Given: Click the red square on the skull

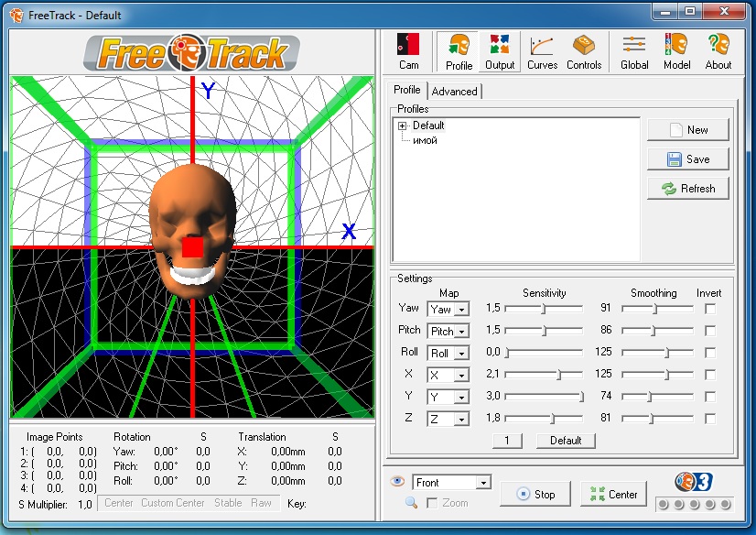Looking at the screenshot, I should pos(192,247).
